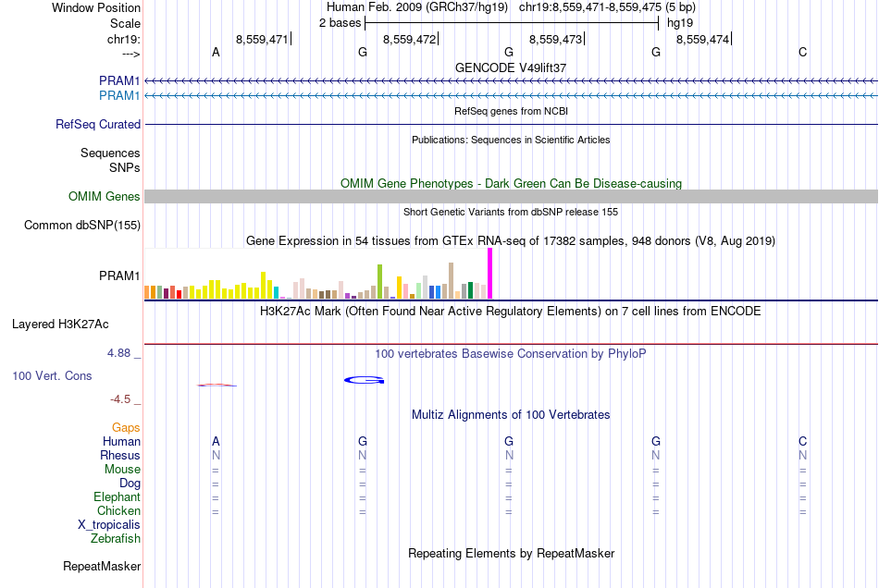Open the 100 Vert. Cons track label
Screen dimensions: 879x588
pyautogui.click(x=52, y=375)
